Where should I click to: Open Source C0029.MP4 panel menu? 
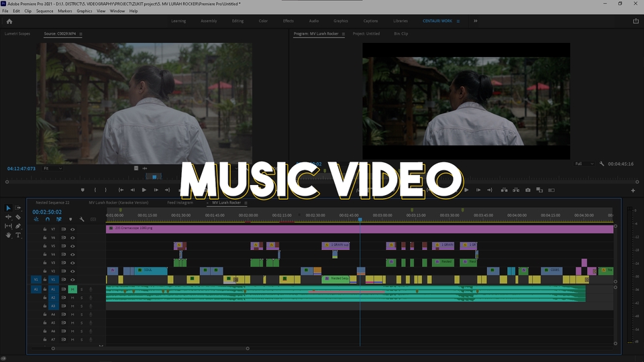click(x=81, y=34)
